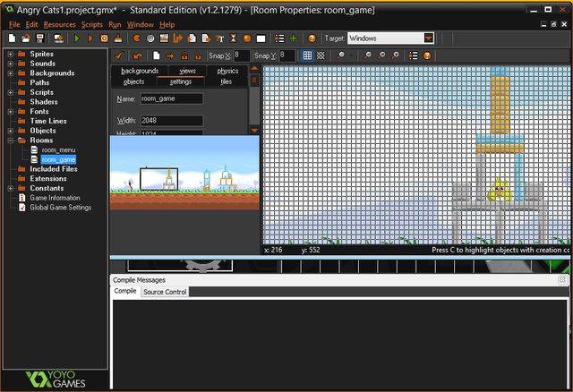Switch to the views tab
Screen dimensions: 573x392
pos(187,71)
